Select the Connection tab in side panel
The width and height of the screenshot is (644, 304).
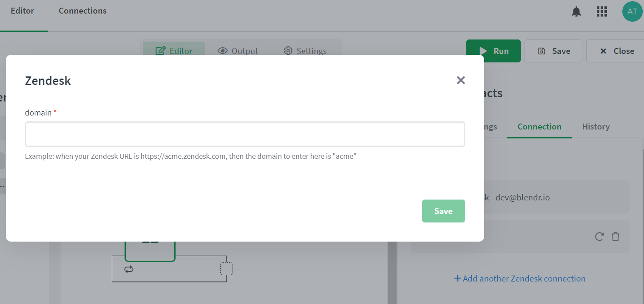click(x=539, y=127)
